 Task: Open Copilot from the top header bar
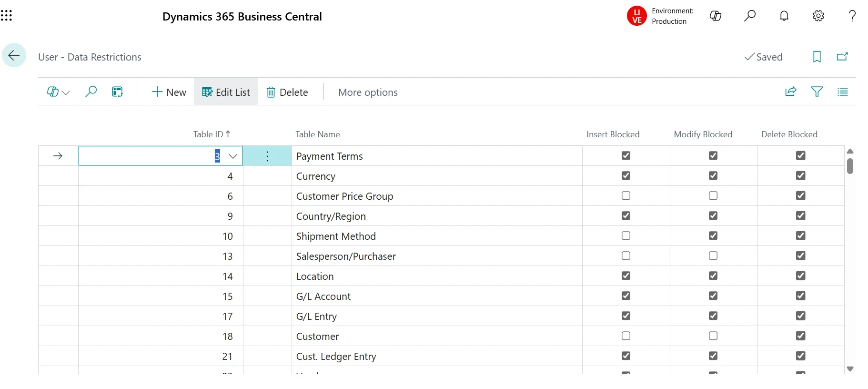[x=716, y=16]
